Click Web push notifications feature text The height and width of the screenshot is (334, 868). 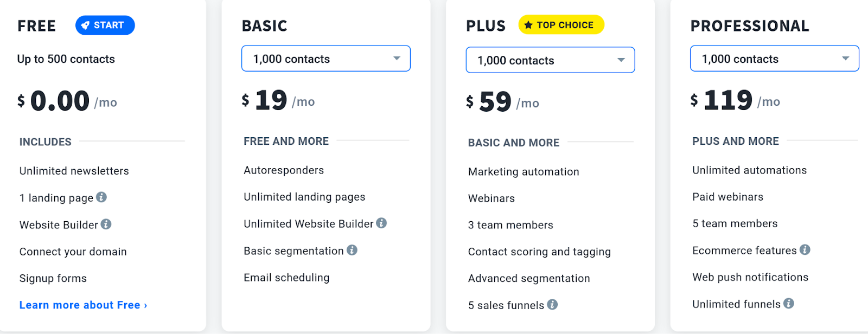(750, 277)
